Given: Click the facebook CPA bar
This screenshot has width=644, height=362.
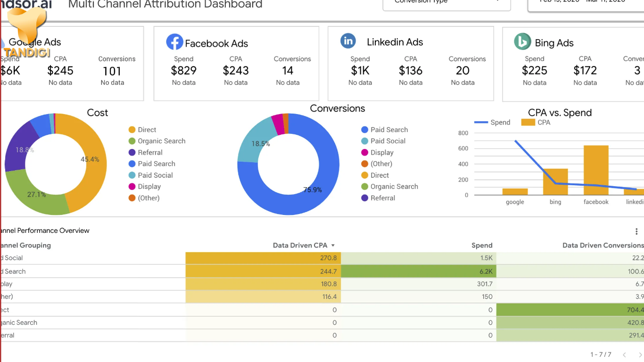Looking at the screenshot, I should [x=596, y=170].
